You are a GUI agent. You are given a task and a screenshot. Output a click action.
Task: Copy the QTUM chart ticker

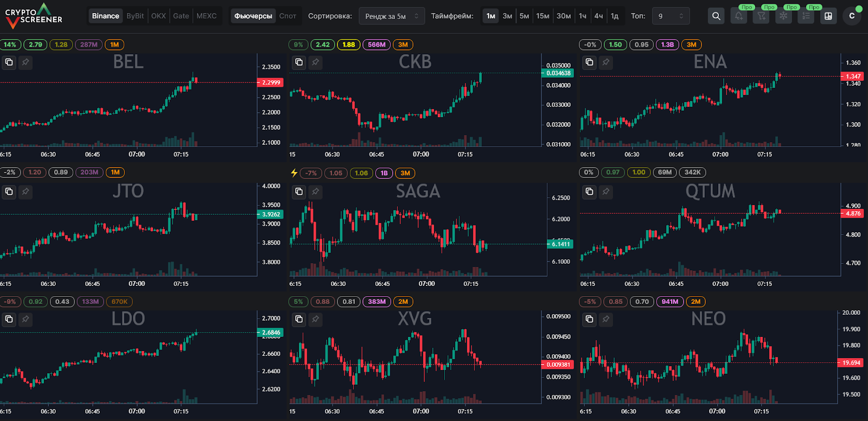[590, 191]
